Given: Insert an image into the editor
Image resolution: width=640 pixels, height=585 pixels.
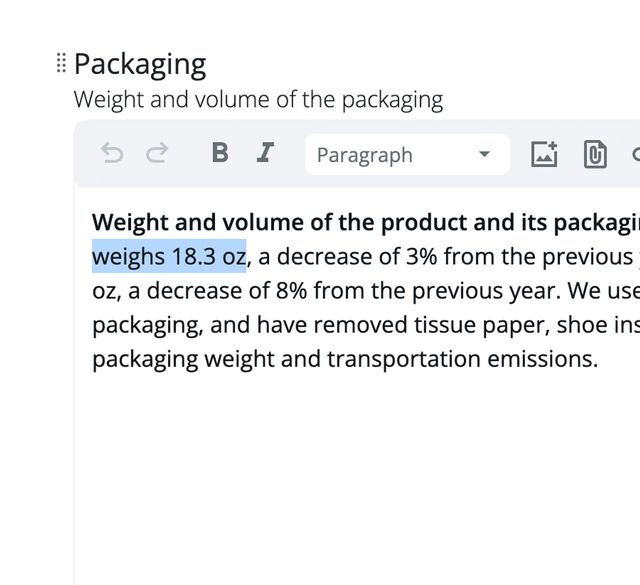Looking at the screenshot, I should click(x=544, y=154).
